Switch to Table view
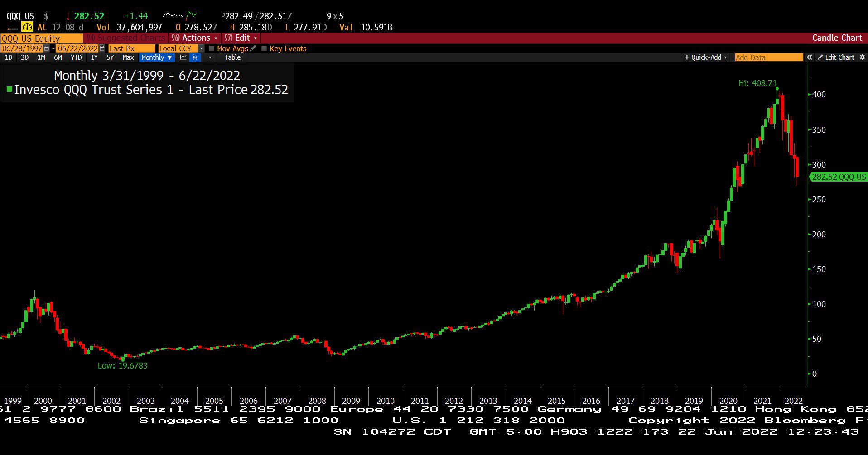This screenshot has width=868, height=455. pyautogui.click(x=232, y=57)
